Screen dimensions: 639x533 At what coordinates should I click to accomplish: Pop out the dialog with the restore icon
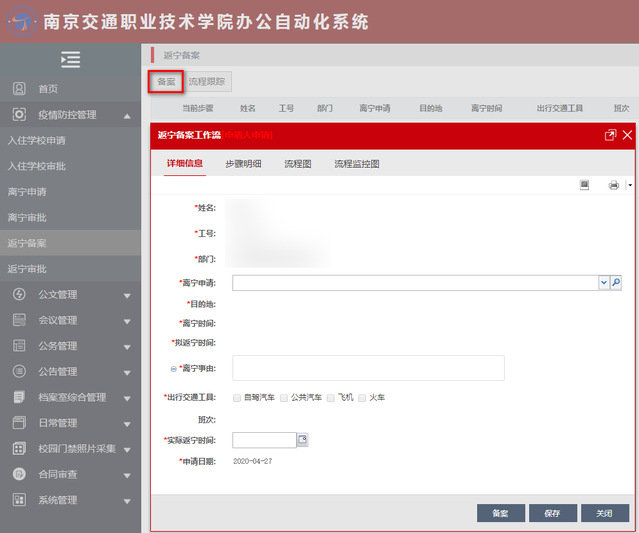coord(610,135)
